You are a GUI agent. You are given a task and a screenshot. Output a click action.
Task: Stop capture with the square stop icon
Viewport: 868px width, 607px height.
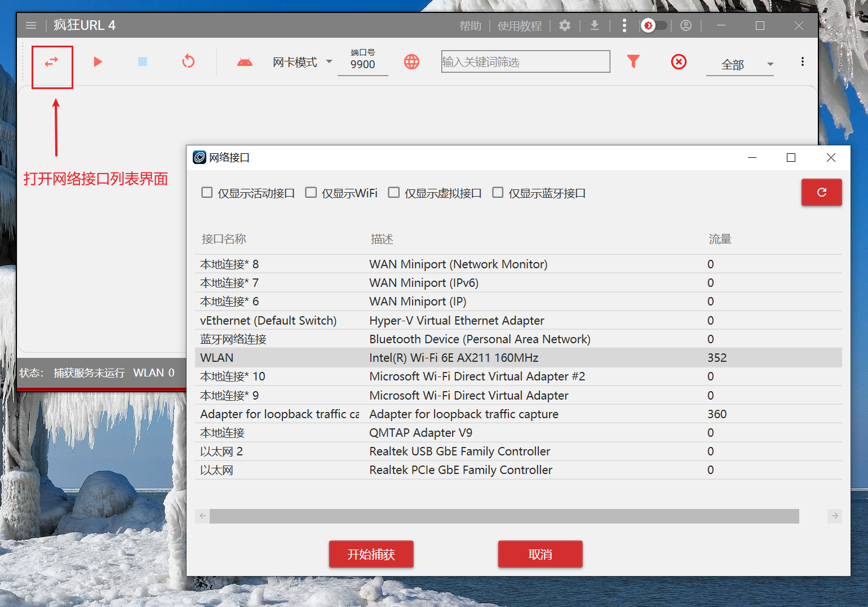[x=143, y=62]
